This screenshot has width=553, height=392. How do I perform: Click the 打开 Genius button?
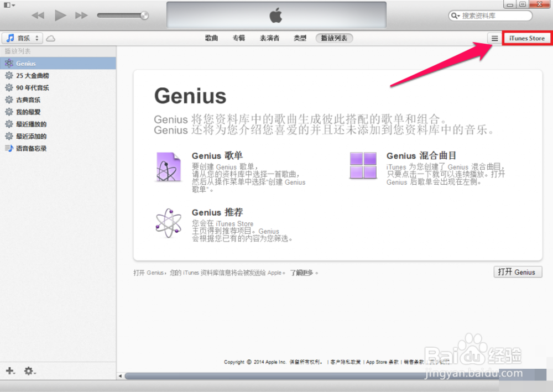pyautogui.click(x=518, y=272)
